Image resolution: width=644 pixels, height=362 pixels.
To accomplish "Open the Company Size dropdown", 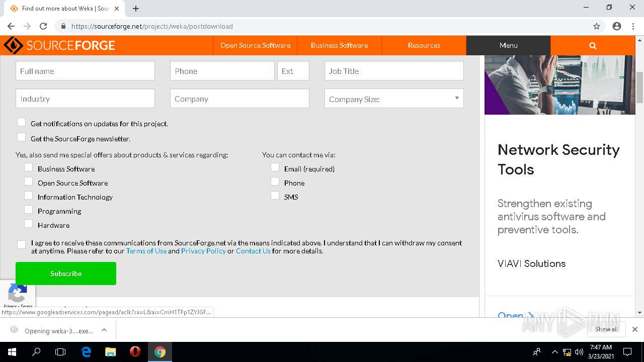I will click(394, 99).
